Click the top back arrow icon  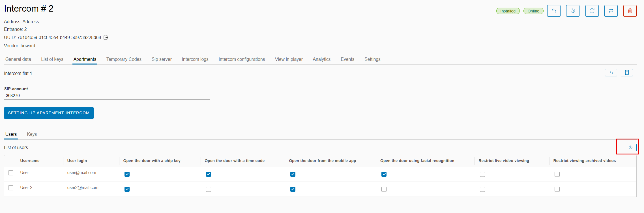553,11
